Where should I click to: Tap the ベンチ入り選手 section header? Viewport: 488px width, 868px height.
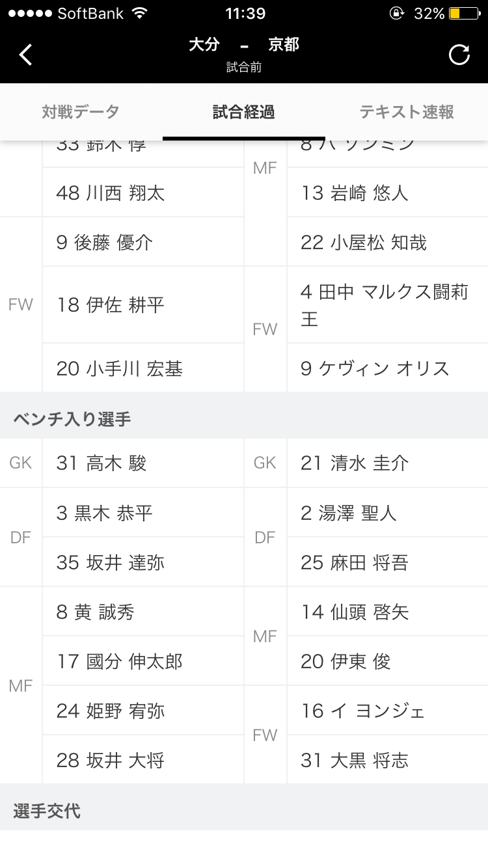coord(72,419)
